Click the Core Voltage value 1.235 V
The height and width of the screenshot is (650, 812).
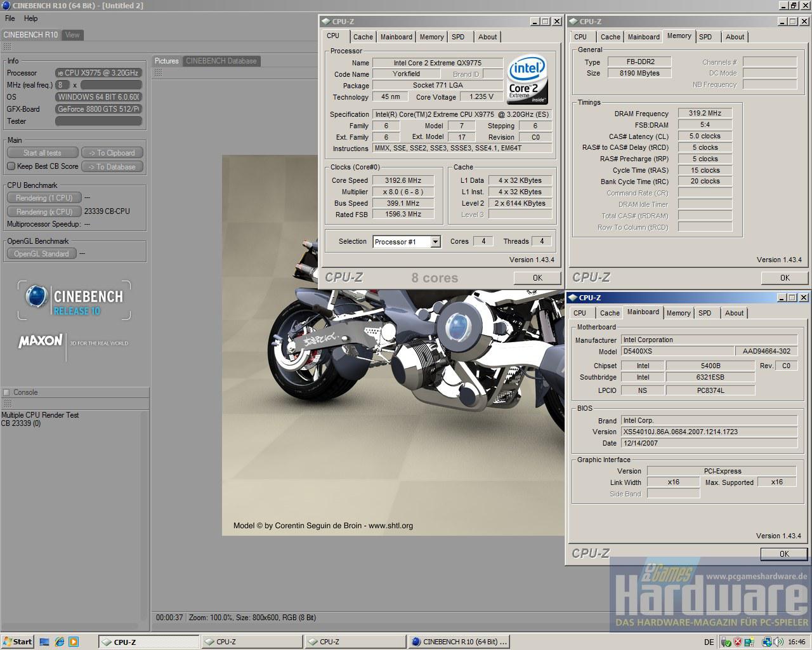481,97
